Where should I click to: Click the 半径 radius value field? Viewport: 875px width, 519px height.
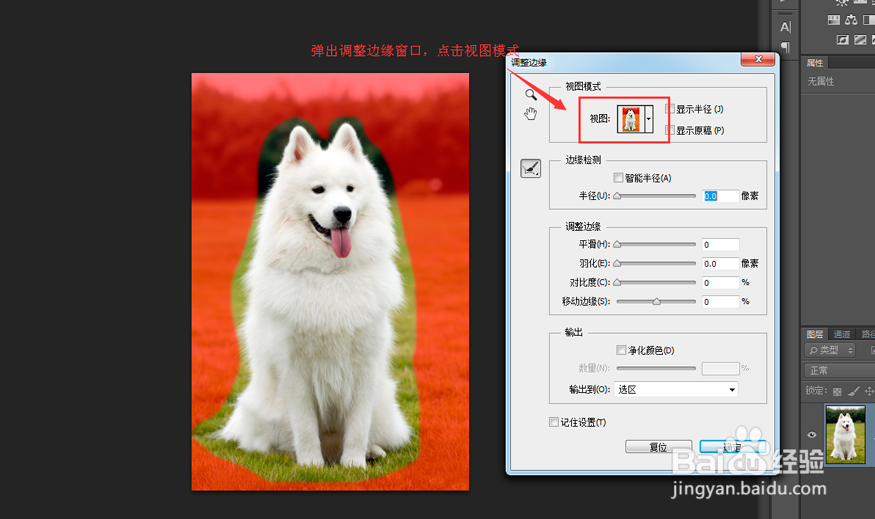point(720,196)
